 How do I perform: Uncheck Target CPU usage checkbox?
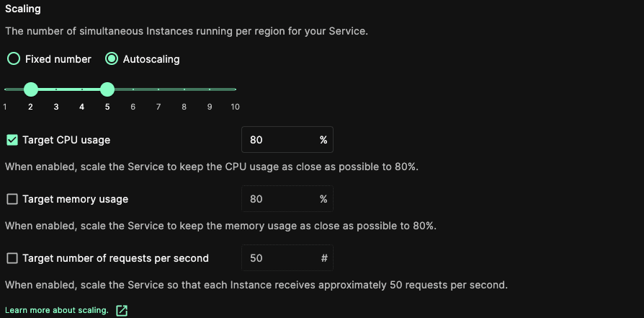[12, 140]
